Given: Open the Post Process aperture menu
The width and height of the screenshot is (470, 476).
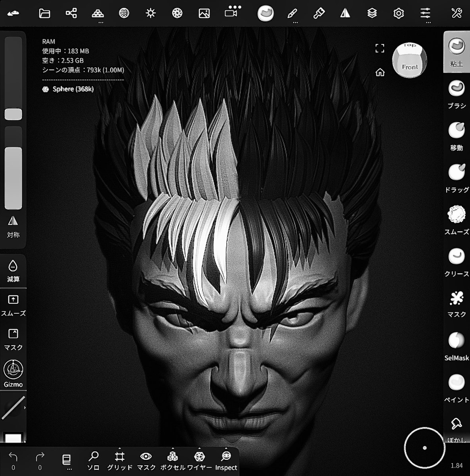Looking at the screenshot, I should [177, 13].
